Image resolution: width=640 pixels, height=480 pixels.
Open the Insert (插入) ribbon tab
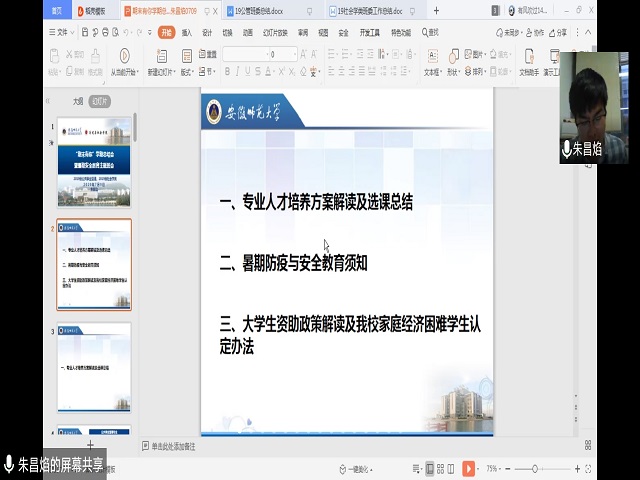click(187, 32)
